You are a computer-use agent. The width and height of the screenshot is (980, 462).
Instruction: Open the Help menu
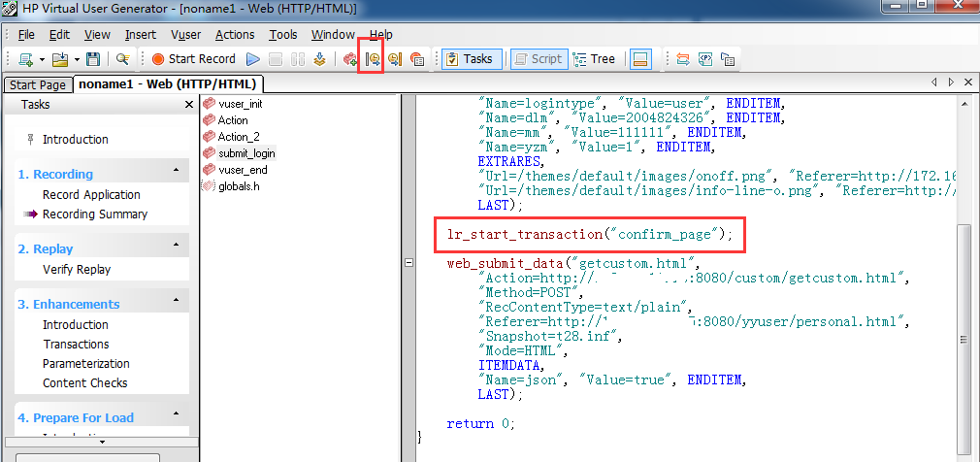[380, 35]
